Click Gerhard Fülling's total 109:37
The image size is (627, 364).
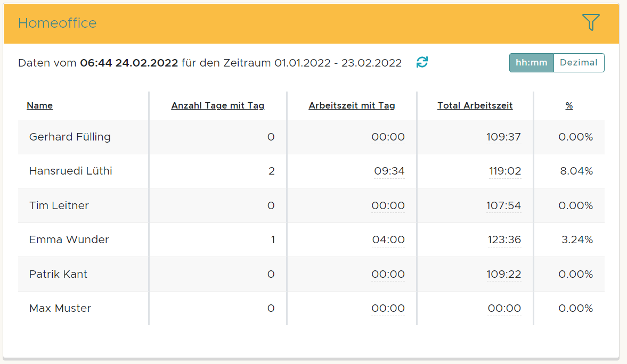click(x=503, y=137)
